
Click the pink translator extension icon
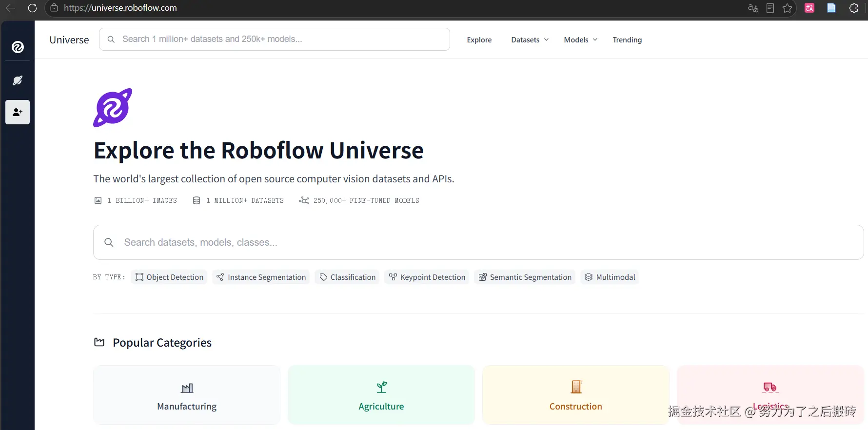pos(809,8)
